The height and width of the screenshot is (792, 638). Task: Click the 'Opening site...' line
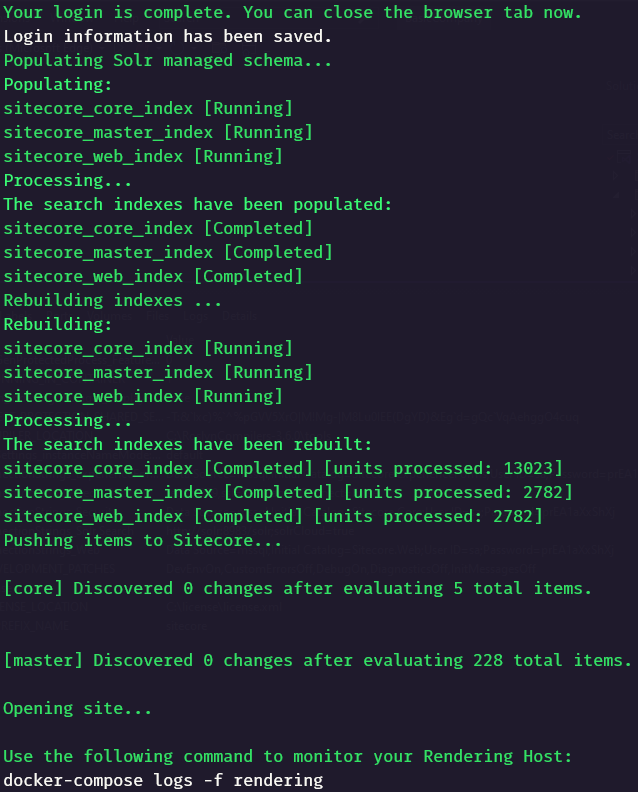pos(77,709)
